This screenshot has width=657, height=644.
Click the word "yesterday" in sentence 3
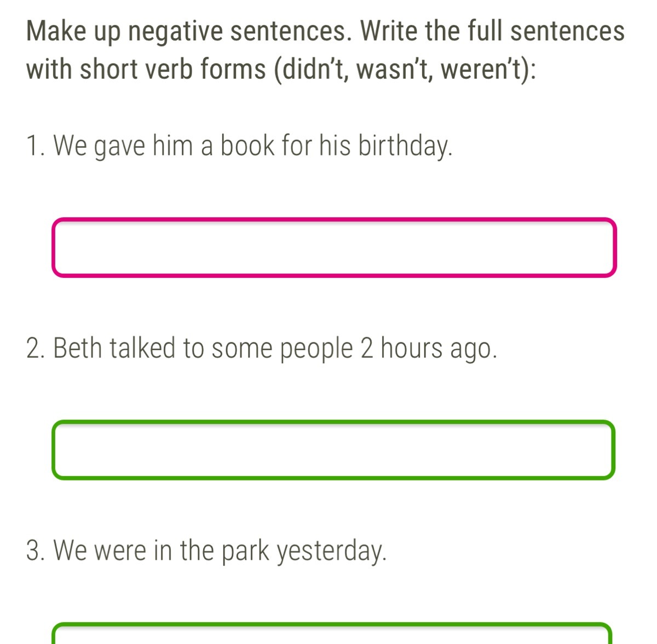click(331, 550)
